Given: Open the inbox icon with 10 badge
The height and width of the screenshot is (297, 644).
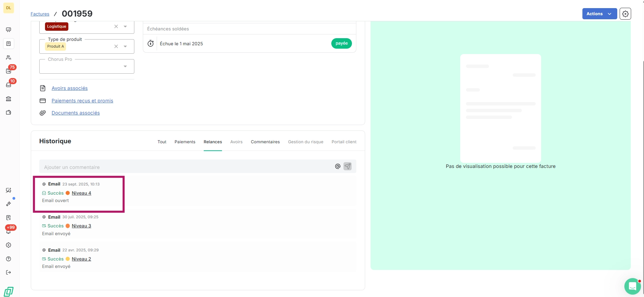Looking at the screenshot, I should point(9,84).
